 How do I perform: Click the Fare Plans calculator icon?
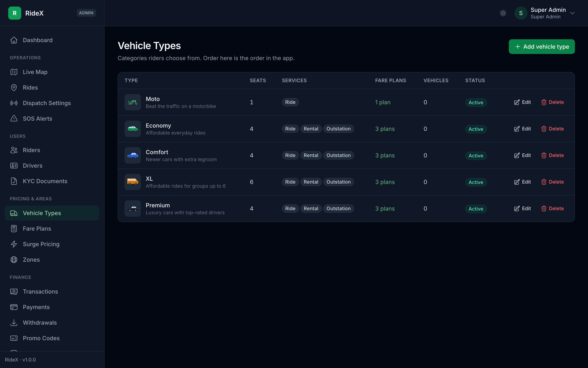(14, 229)
